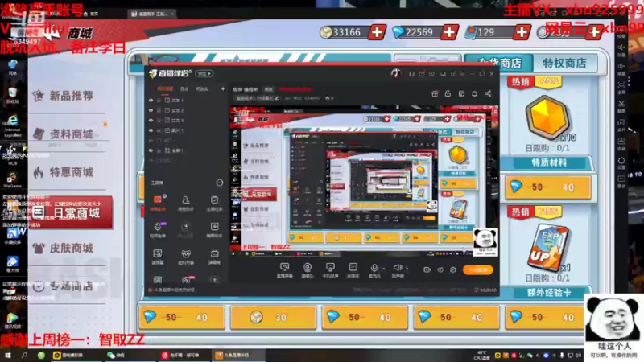Buy 特质材料 with its 50 40 price button
The height and width of the screenshot is (362, 644).
(548, 187)
